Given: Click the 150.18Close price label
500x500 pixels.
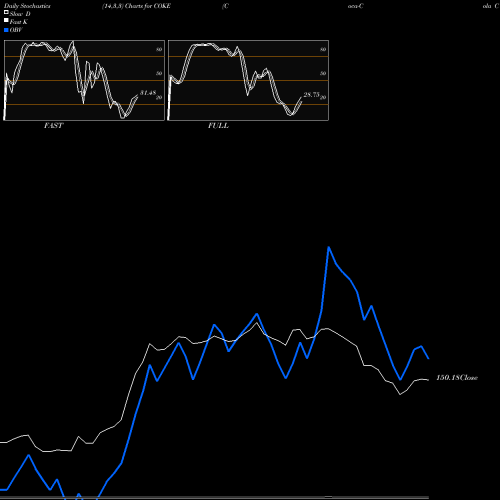Looking at the screenshot, I should coord(457,378).
